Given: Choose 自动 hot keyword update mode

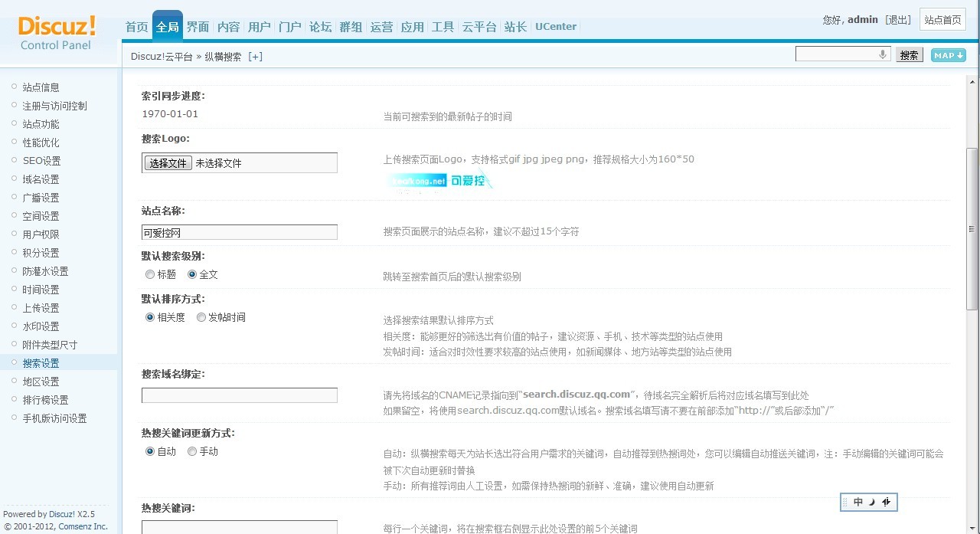Looking at the screenshot, I should [x=150, y=451].
